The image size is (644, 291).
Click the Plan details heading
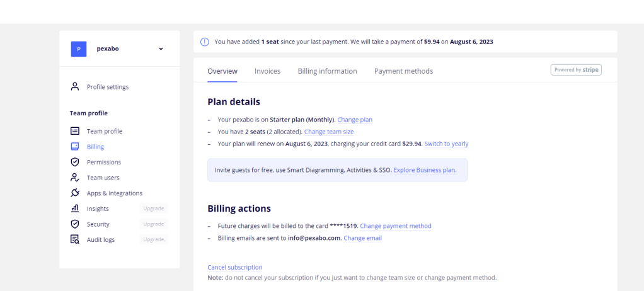click(x=234, y=102)
